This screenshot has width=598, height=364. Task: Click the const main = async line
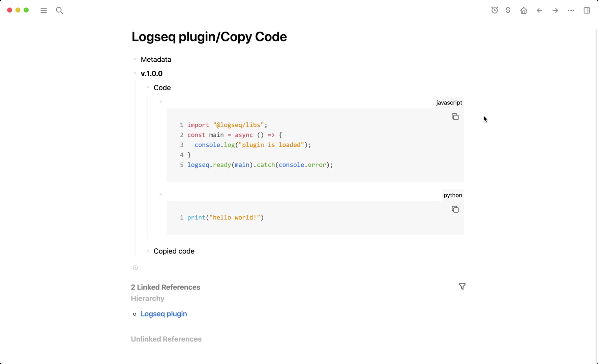[x=235, y=135]
